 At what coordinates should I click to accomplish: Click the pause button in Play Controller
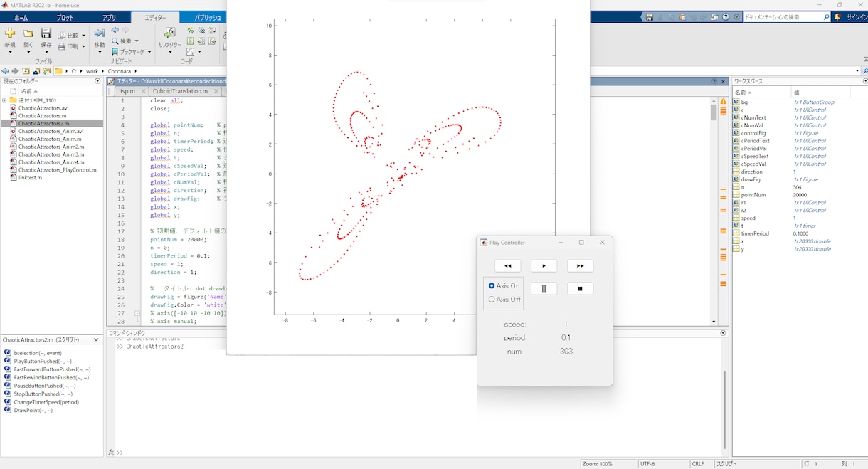544,289
